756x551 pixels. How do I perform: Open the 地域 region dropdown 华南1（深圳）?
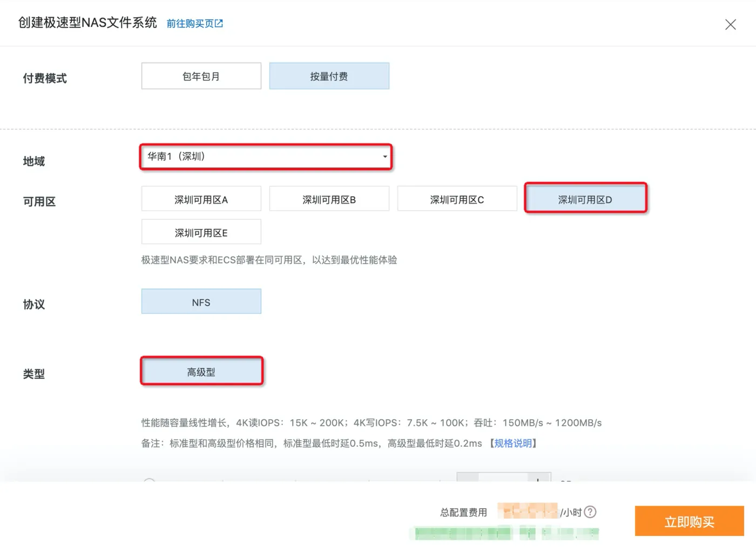point(266,157)
